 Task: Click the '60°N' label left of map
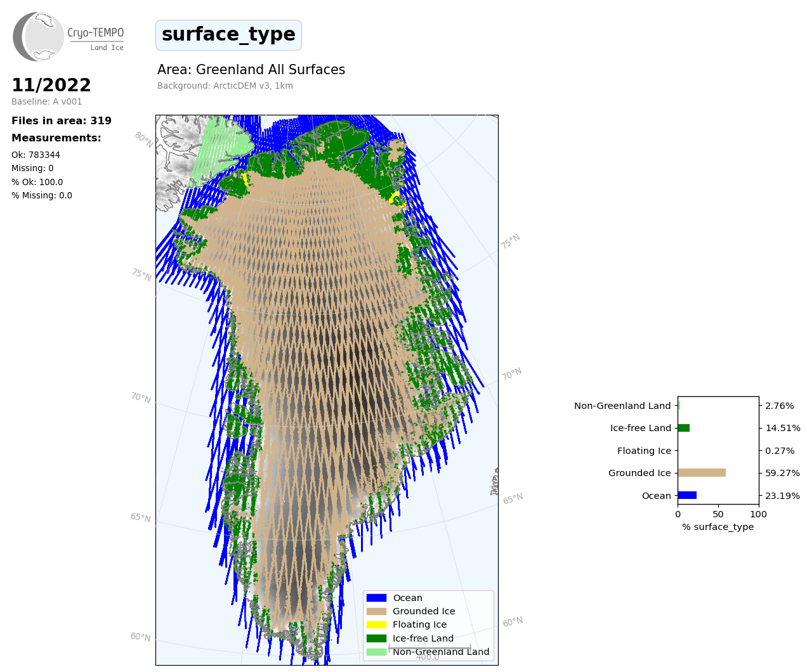pyautogui.click(x=141, y=636)
